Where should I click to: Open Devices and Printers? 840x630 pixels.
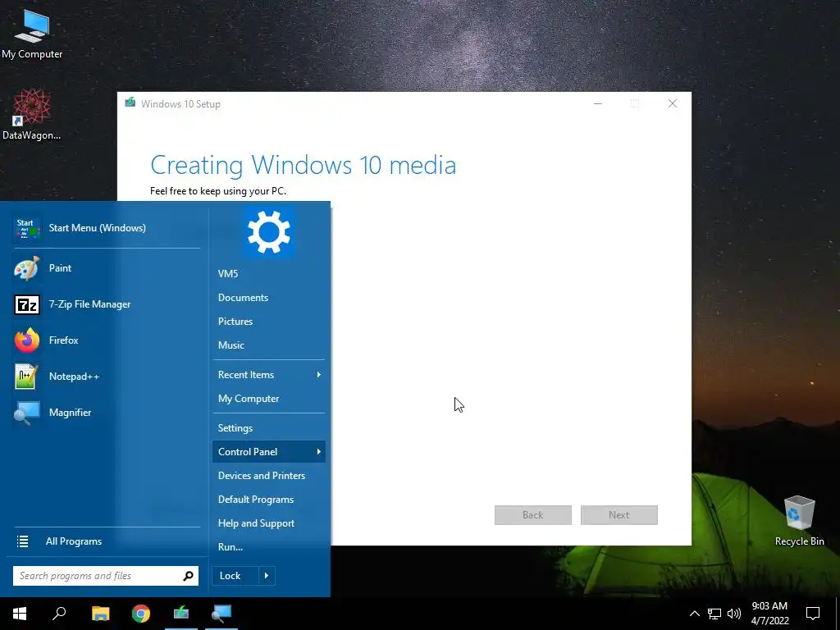tap(268, 476)
